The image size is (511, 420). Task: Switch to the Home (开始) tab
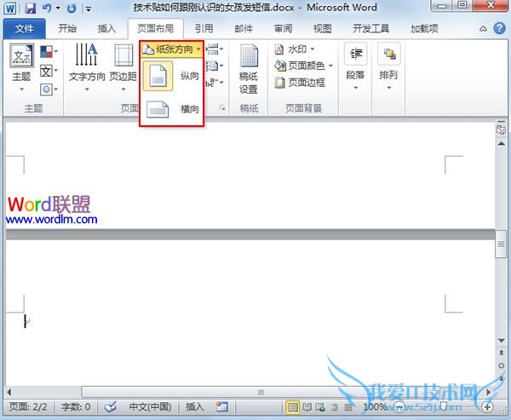pyautogui.click(x=67, y=29)
